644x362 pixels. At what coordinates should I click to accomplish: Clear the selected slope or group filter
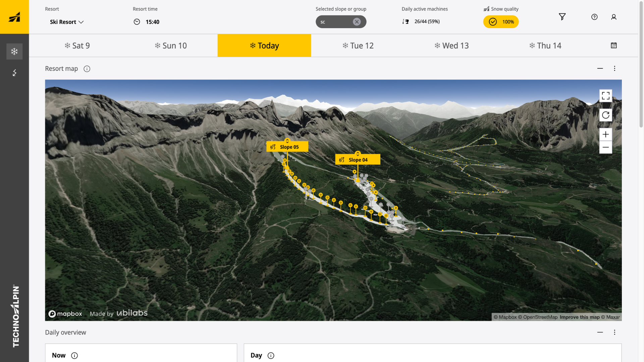pos(358,22)
